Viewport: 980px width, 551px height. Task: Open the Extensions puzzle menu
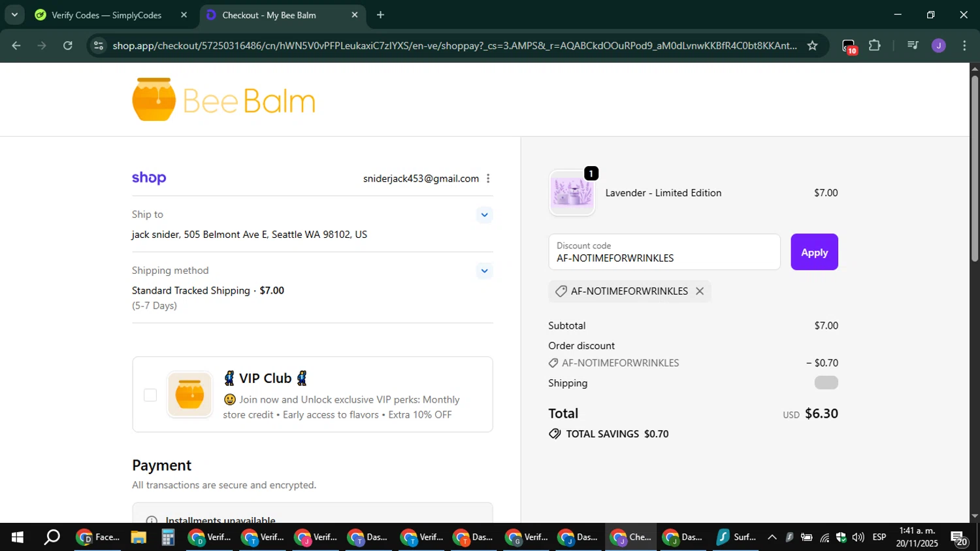(875, 46)
